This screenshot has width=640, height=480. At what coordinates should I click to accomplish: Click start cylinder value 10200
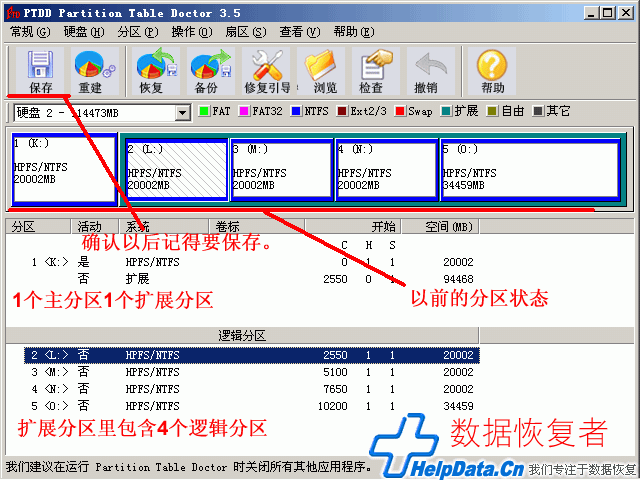333,406
